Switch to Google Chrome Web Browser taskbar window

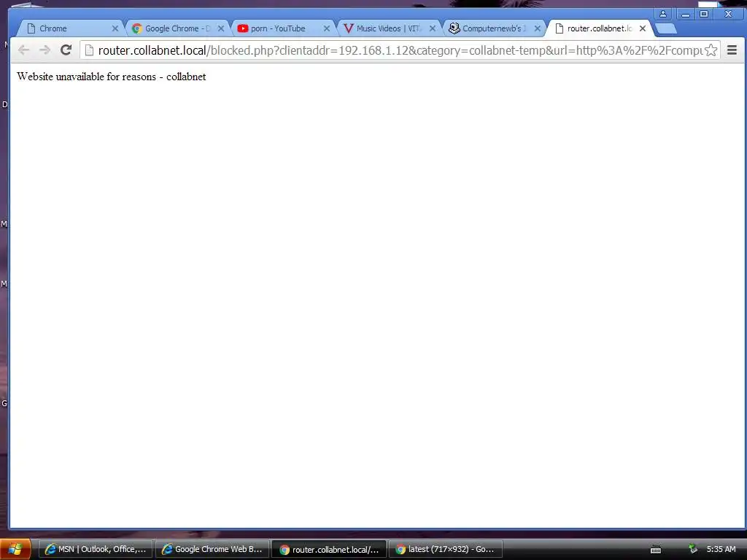pos(212,550)
